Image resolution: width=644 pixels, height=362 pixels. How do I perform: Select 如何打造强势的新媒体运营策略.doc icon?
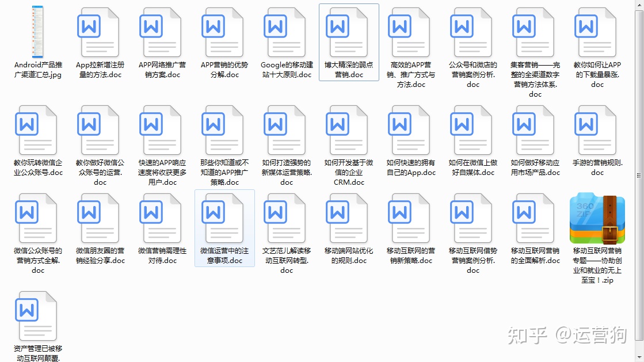[285, 130]
